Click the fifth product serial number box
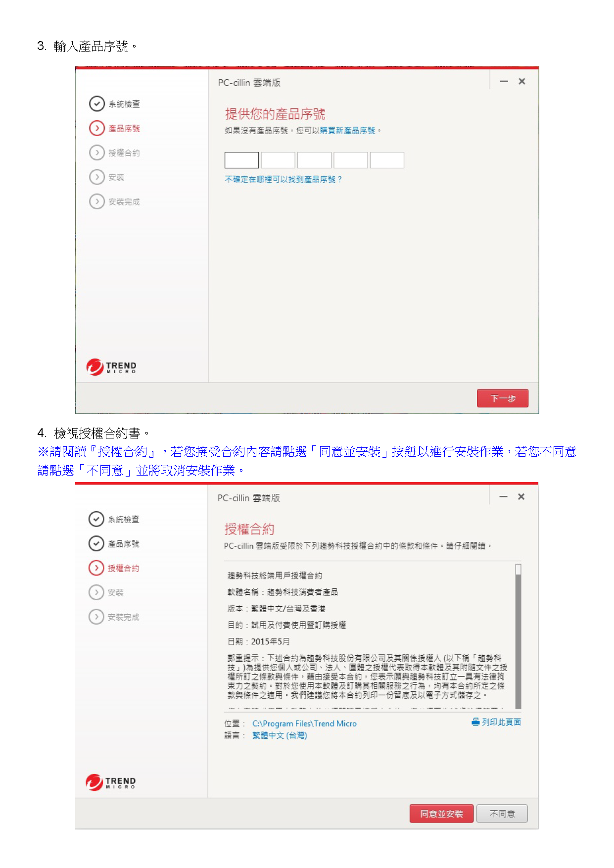The image size is (614, 868). pos(387,160)
